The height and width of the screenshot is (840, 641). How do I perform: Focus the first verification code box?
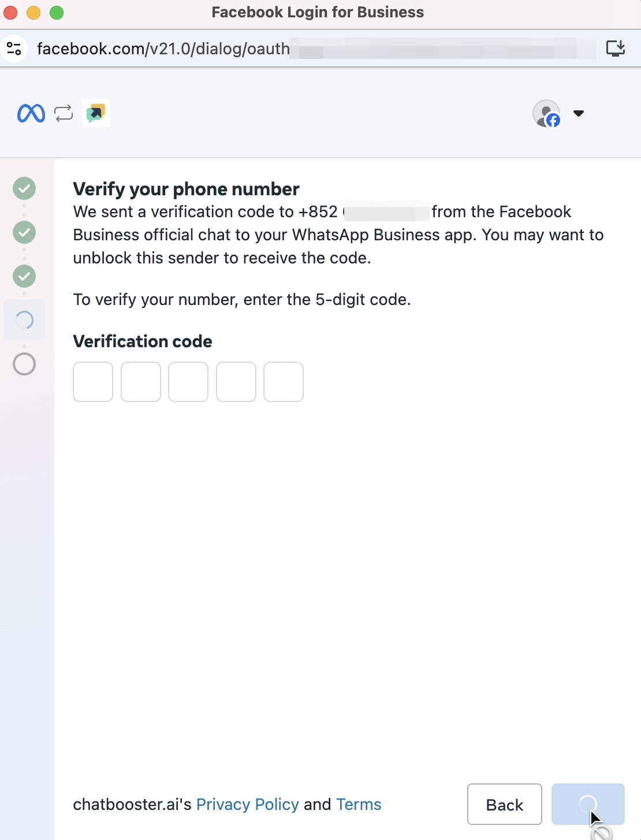coord(93,382)
